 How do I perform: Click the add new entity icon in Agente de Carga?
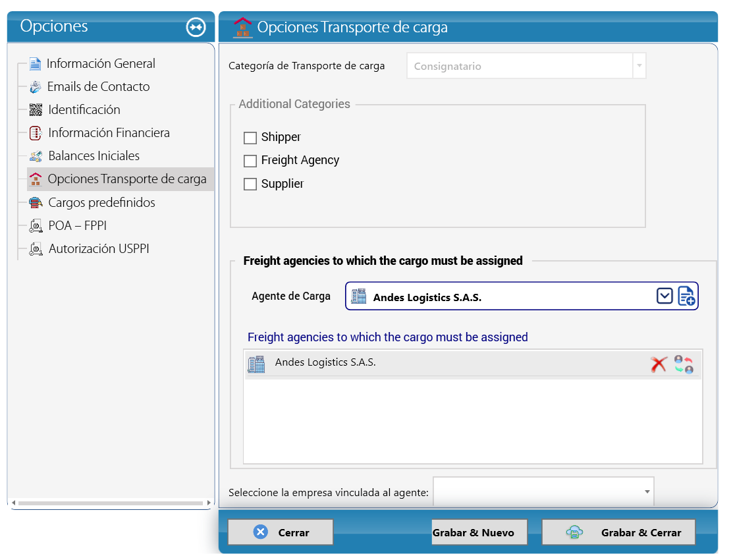[686, 296]
